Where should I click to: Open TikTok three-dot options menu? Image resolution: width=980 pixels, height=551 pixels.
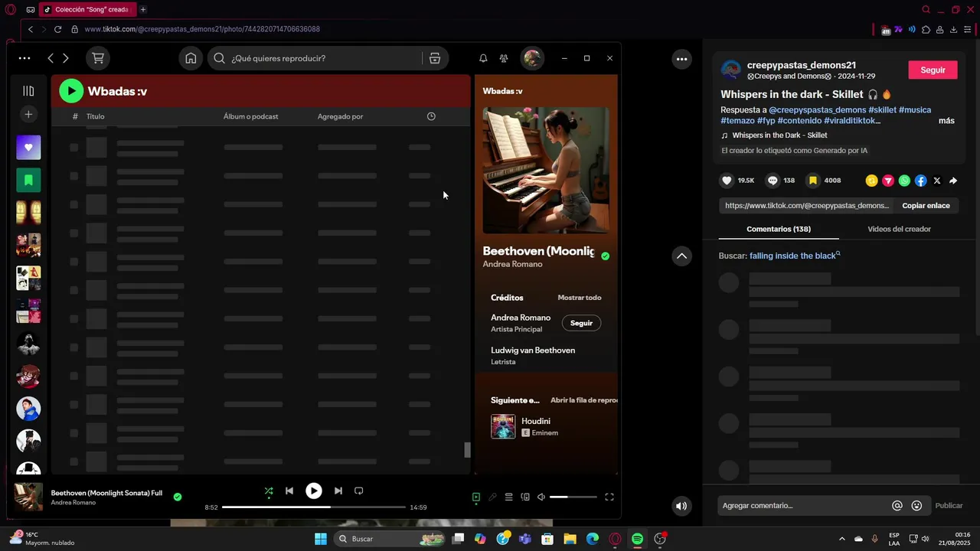coord(681,59)
